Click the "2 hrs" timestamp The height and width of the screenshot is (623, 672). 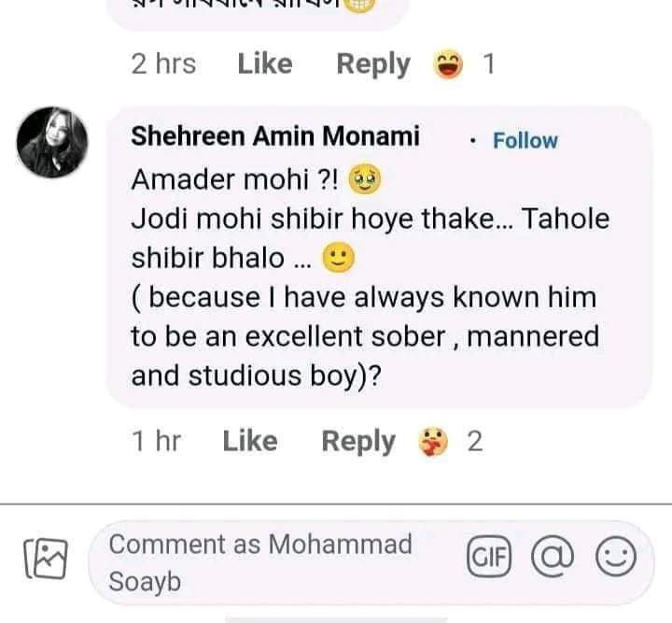pos(164,64)
